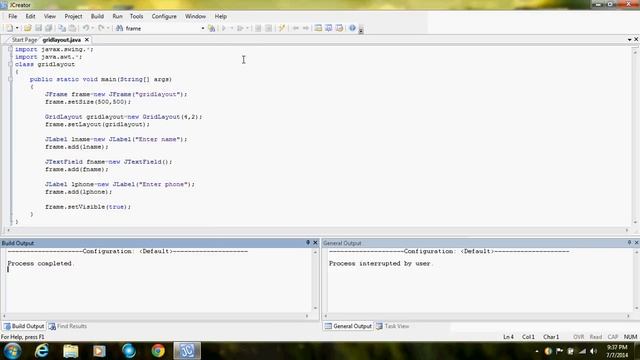640x360 pixels.
Task: Click the third window layout icon
Action: (339, 28)
